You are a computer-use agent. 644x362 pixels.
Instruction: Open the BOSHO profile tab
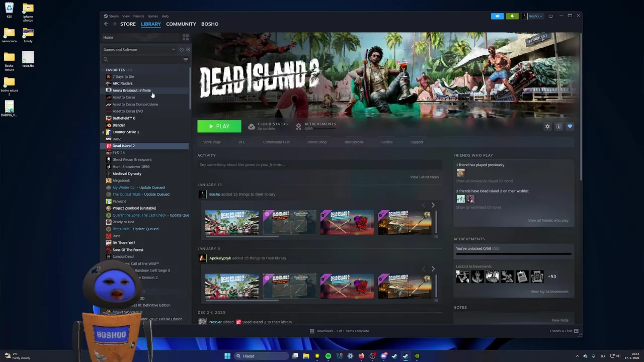coord(210,24)
